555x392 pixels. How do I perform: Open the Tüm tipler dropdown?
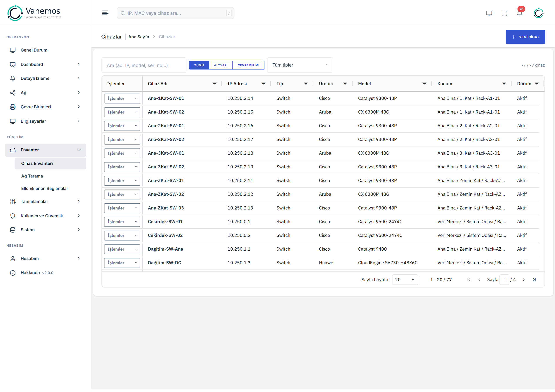pos(299,65)
